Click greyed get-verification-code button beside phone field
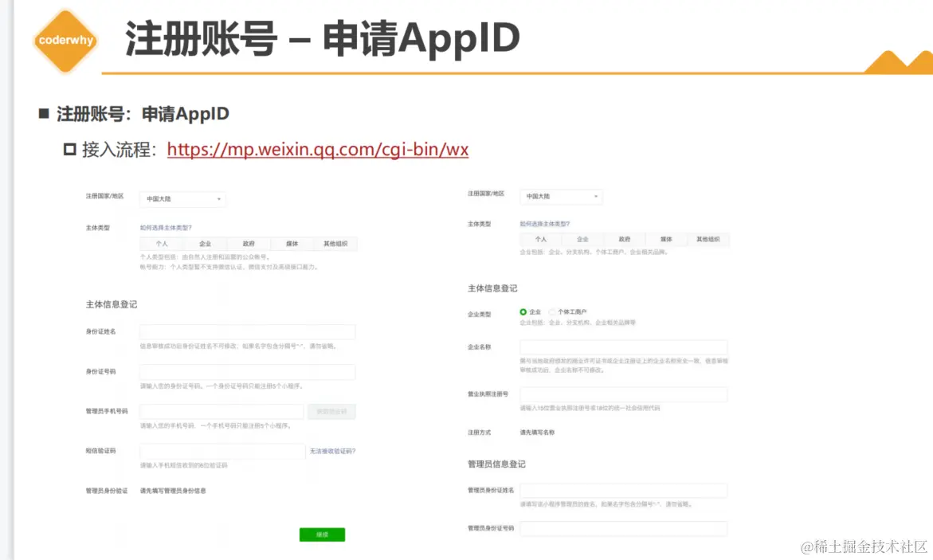Image resolution: width=933 pixels, height=560 pixels. tap(331, 411)
